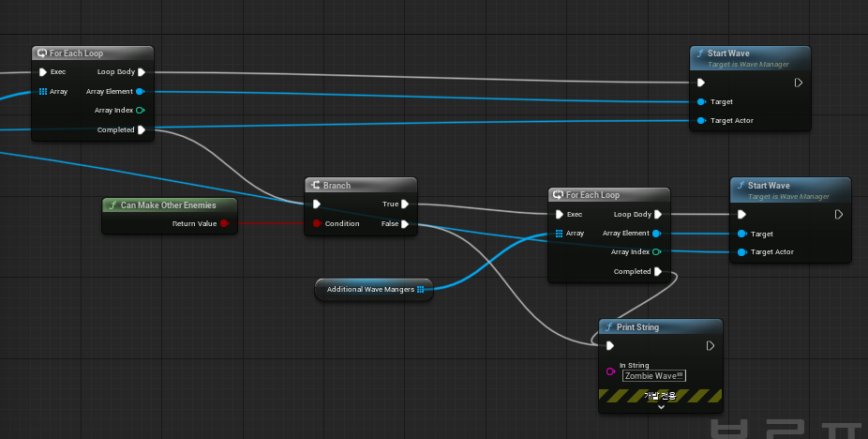Select Target pin on lower Start Wave node

[741, 234]
